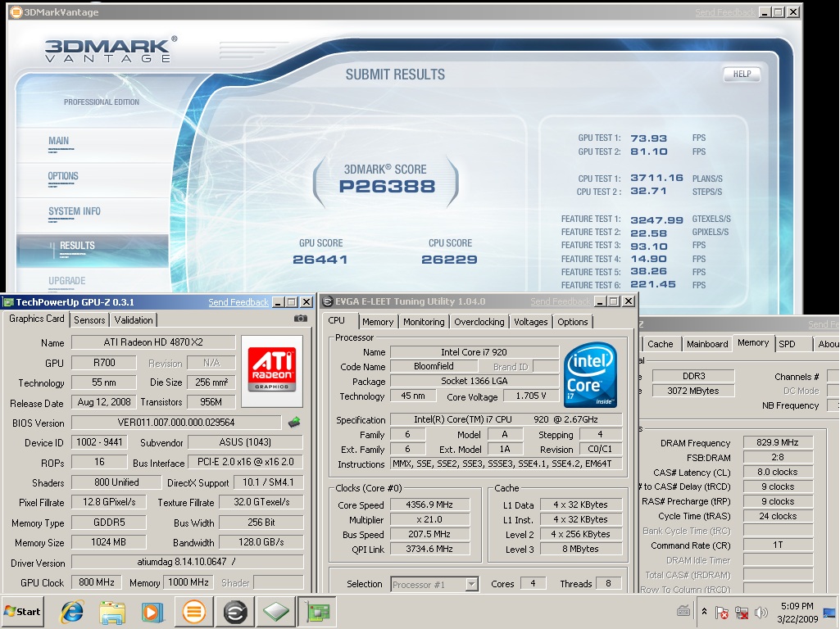Click the GPU score value 26441
Screen dimensions: 840x629
tap(320, 260)
